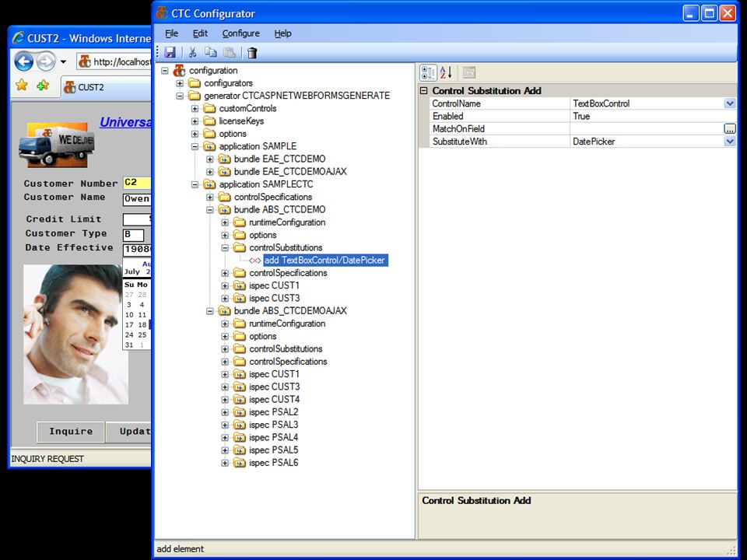The image size is (747, 560).
Task: Select the bundle EAE_CTCDEMOAJAX tree item
Action: [x=290, y=171]
